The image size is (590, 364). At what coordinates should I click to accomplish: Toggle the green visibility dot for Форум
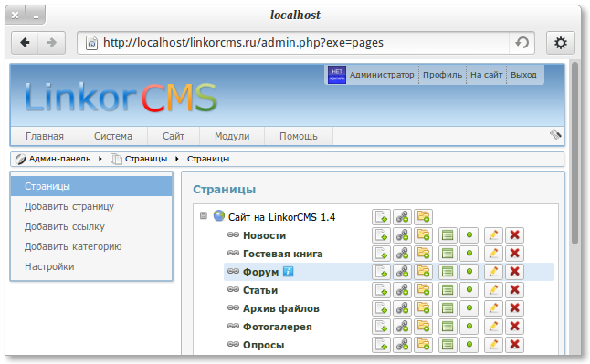click(x=469, y=272)
